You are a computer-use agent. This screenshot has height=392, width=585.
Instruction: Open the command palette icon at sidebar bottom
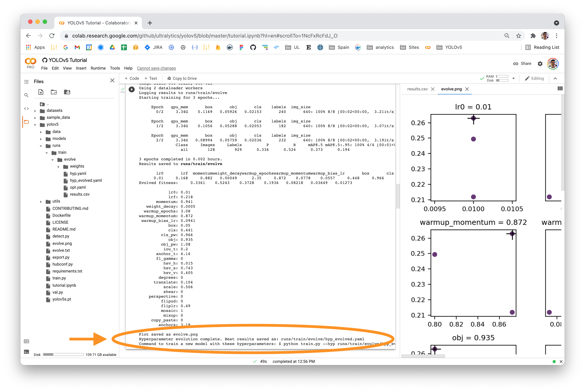[26, 341]
